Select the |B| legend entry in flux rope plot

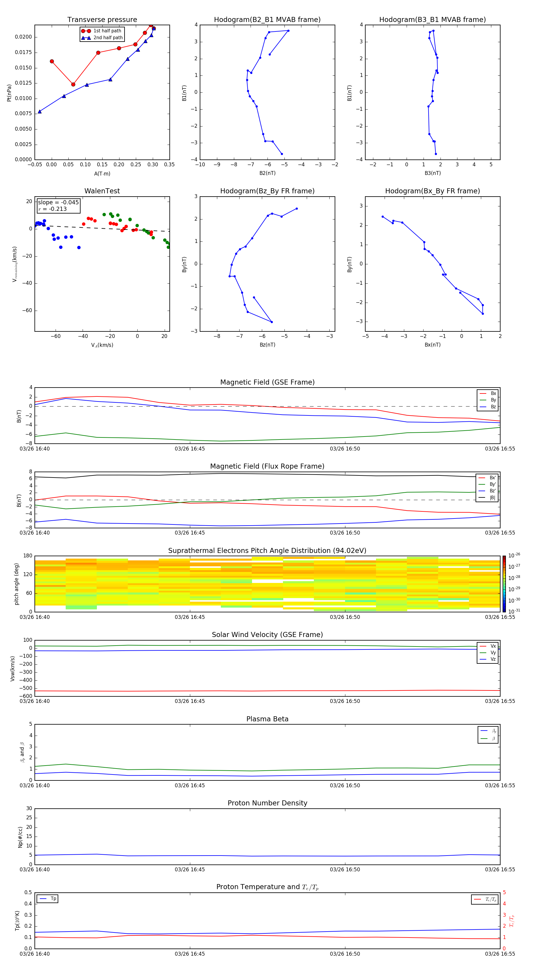487,498
